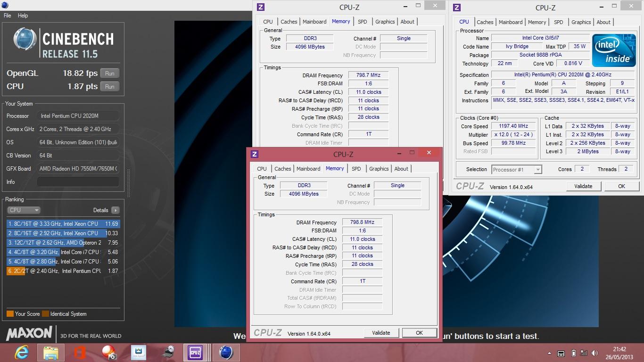
Task: Open Mainboard tab in front CPU-Z window
Action: (308, 169)
